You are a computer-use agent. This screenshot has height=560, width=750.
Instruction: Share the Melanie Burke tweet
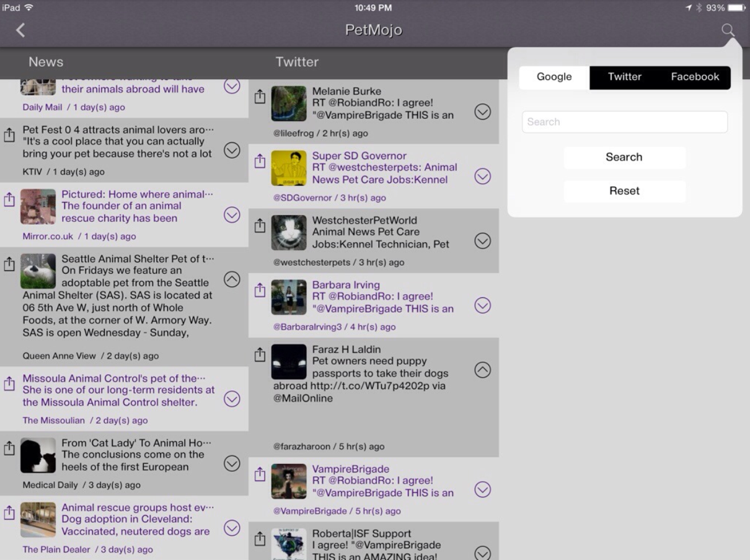pyautogui.click(x=260, y=97)
